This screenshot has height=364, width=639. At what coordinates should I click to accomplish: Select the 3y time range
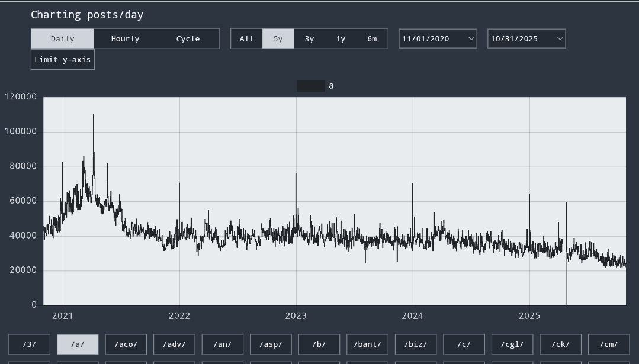309,38
